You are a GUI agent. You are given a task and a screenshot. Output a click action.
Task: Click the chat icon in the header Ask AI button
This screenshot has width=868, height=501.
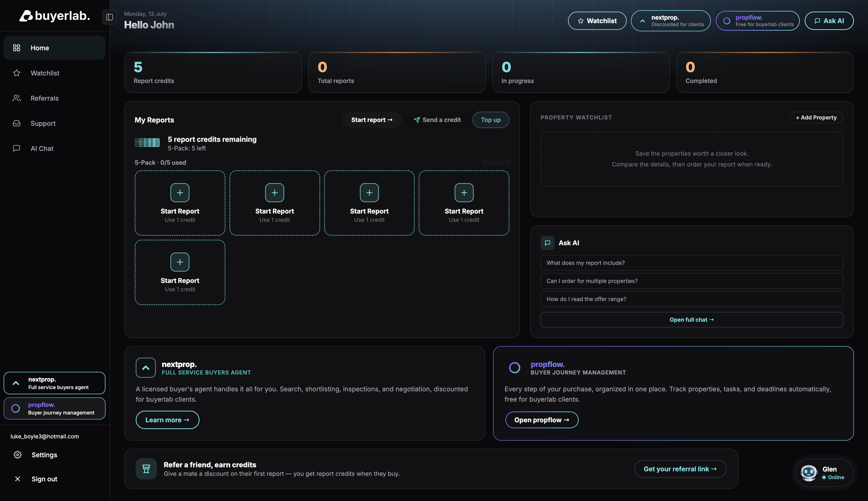[817, 21]
